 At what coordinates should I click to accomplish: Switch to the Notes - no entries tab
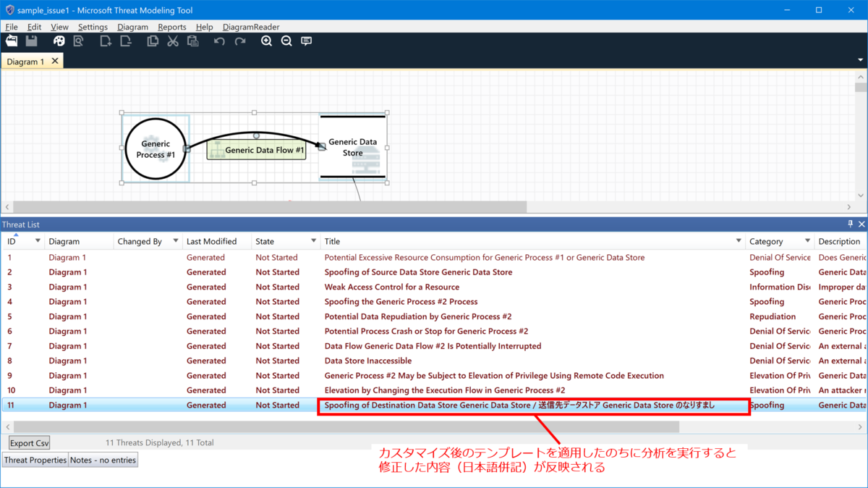pyautogui.click(x=103, y=460)
